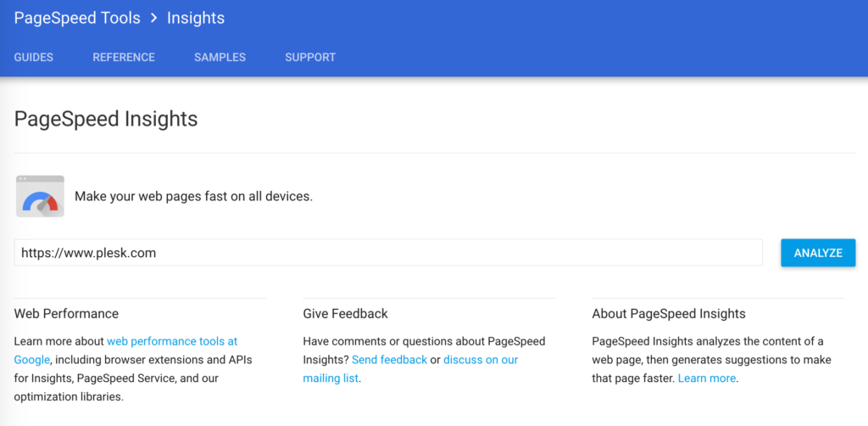Screen dimensions: 868x426
Task: Switch to the REFERENCE tab
Action: [x=124, y=57]
